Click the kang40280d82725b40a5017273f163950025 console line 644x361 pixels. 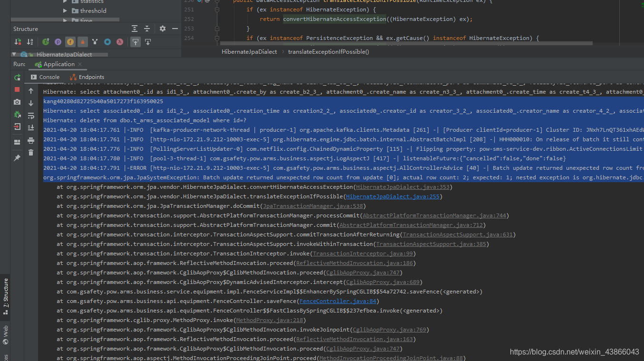[x=103, y=101]
